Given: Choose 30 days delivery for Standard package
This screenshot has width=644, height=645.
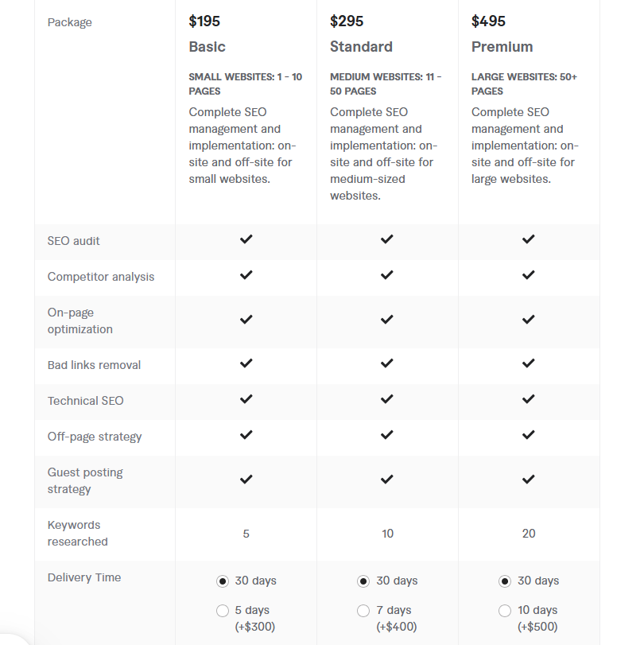Looking at the screenshot, I should coord(363,581).
